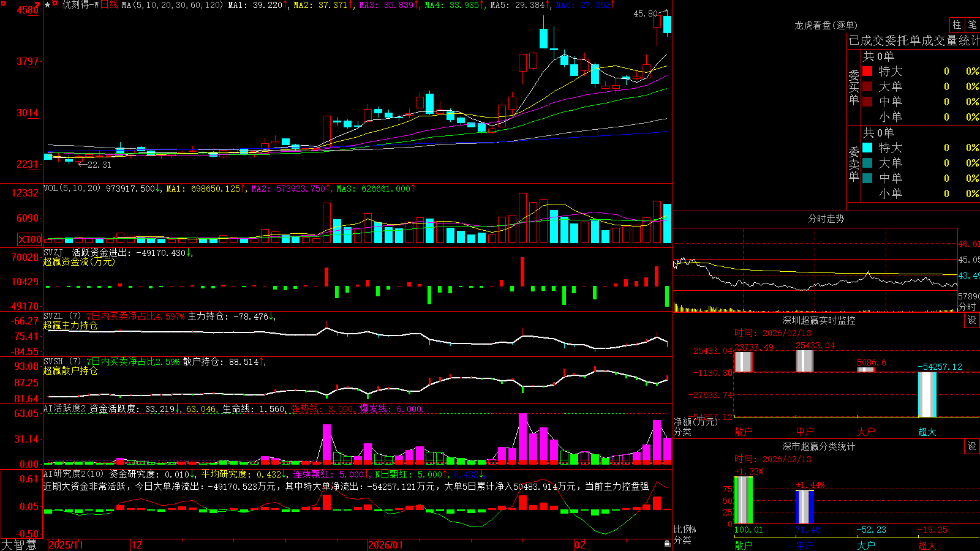This screenshot has width=980, height=551.
Task: Click the 优刻得-W stock name
Action: (80, 5)
